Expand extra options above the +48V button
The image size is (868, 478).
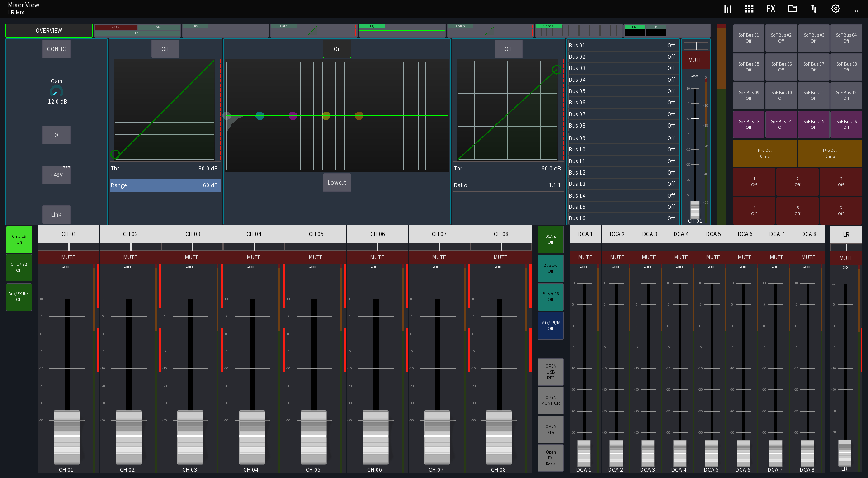[x=66, y=166]
